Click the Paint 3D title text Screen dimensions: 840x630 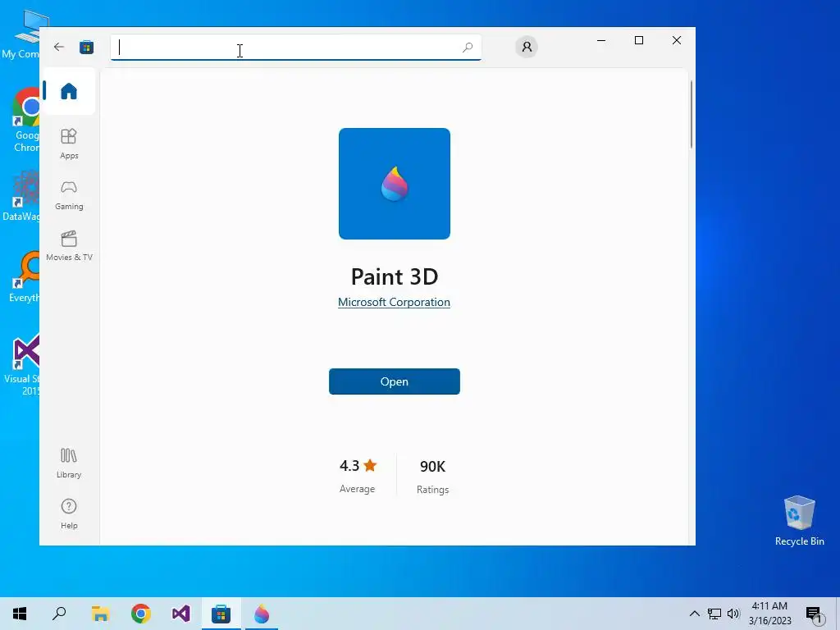pos(395,276)
